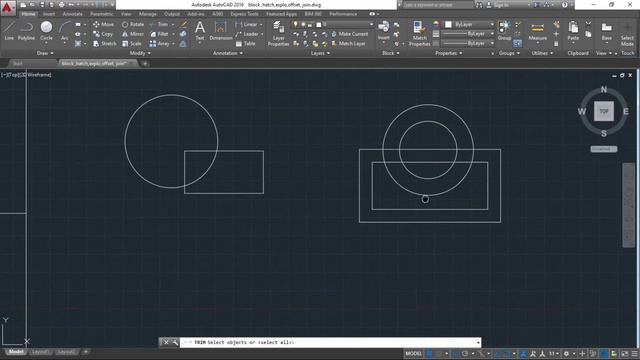Switch to the View ribbon tab
Image resolution: width=640 pixels, height=360 pixels.
pos(126,14)
